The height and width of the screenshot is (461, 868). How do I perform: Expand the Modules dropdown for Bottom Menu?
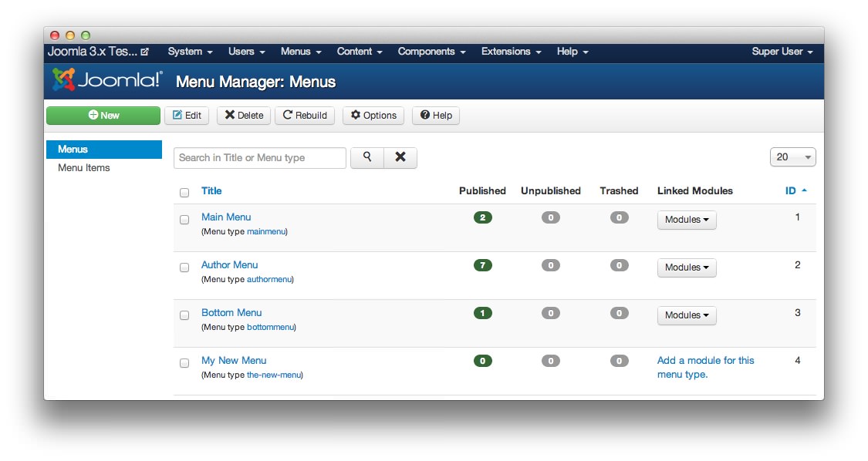686,315
